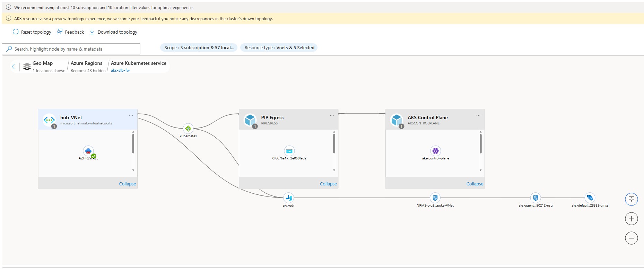Collapse the AKS Control Plane card
Screen dimensions: 644x271
pyautogui.click(x=475, y=184)
